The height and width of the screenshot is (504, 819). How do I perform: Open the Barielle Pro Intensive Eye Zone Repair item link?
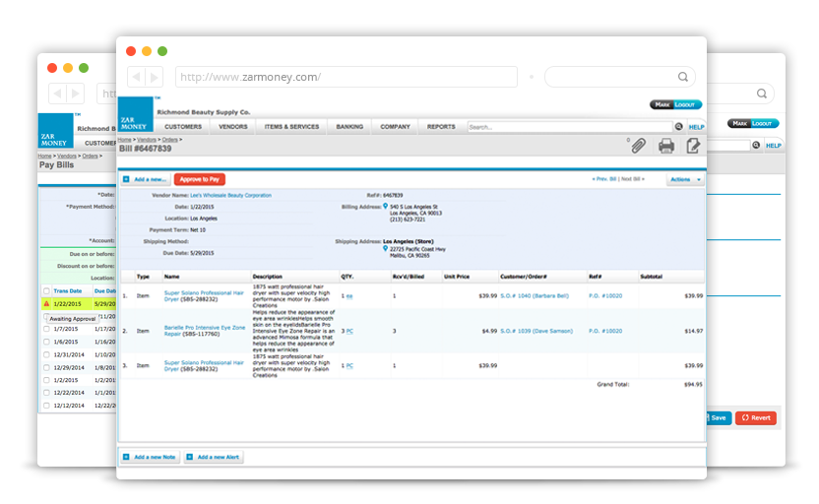204,331
